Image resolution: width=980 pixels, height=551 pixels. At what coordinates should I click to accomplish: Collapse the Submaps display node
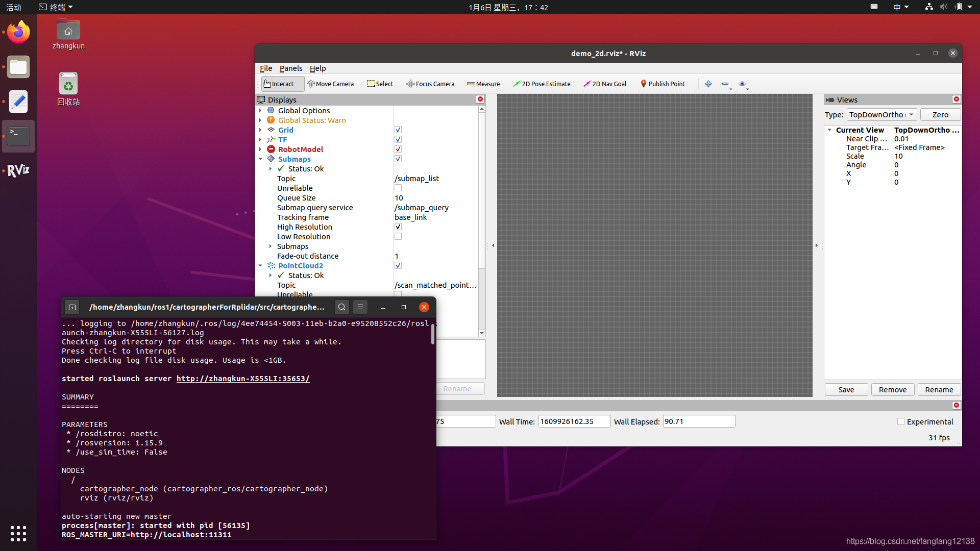click(260, 159)
